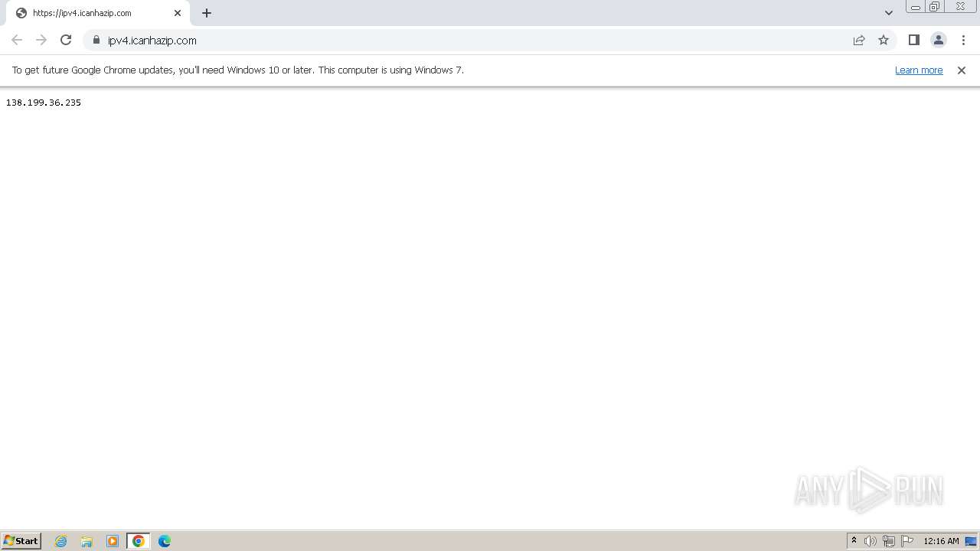Open the side panel icon

point(914,40)
